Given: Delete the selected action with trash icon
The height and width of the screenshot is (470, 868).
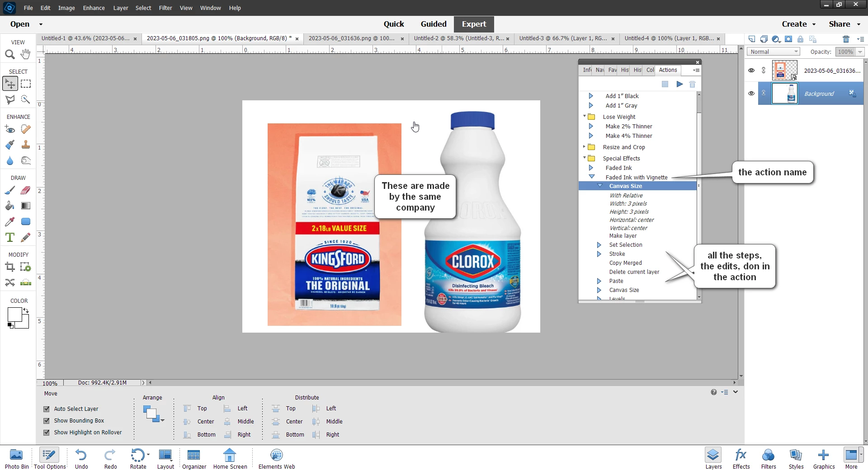Looking at the screenshot, I should [x=692, y=84].
